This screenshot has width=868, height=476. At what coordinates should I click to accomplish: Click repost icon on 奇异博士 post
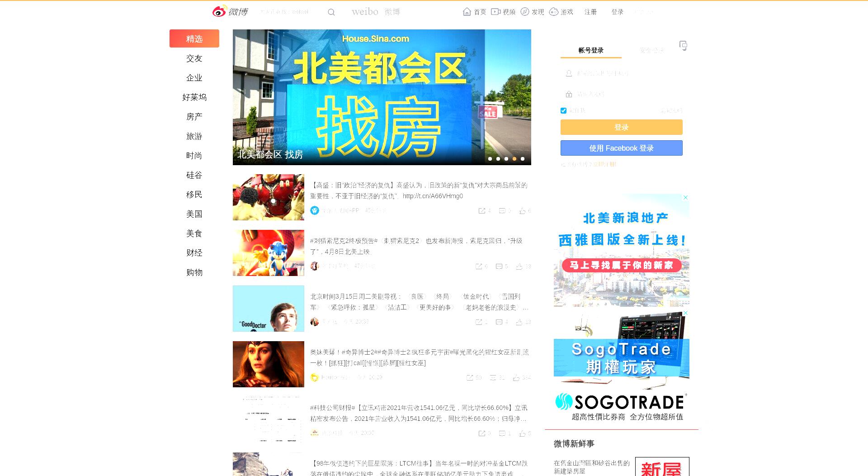point(470,378)
